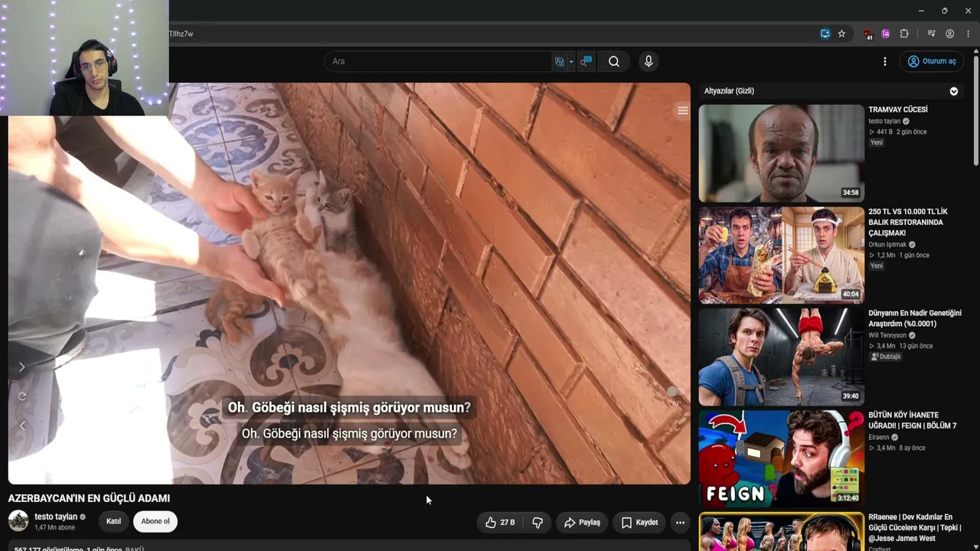Open Will Tennyson video thumbnail 39:40
This screenshot has height=551, width=980.
tap(781, 357)
